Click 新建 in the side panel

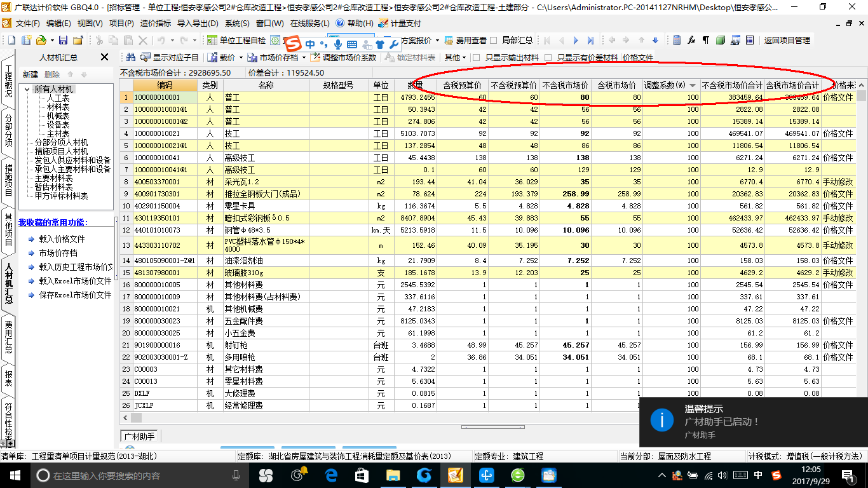click(x=30, y=74)
